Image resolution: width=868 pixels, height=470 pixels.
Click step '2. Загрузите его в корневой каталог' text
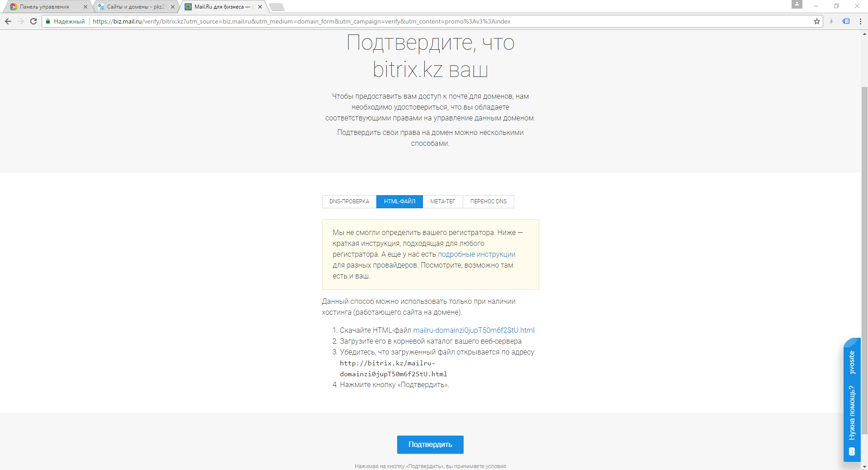[427, 341]
